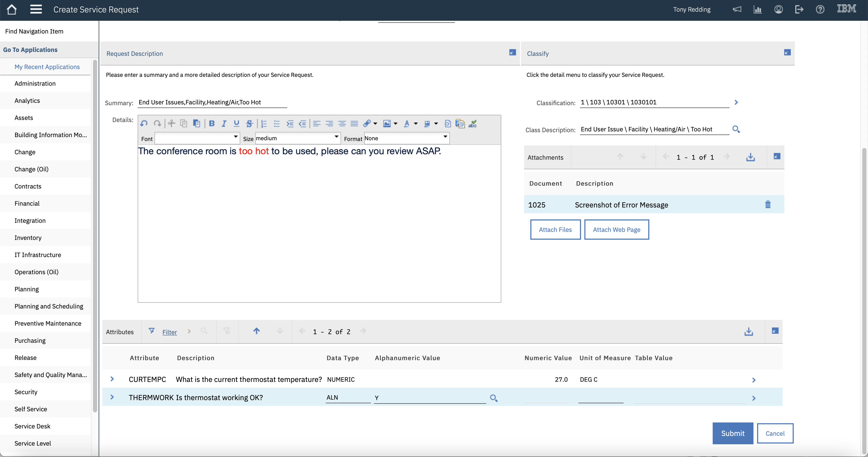Image resolution: width=868 pixels, height=457 pixels.
Task: Insert a bulleted list in the editor
Action: 277,123
